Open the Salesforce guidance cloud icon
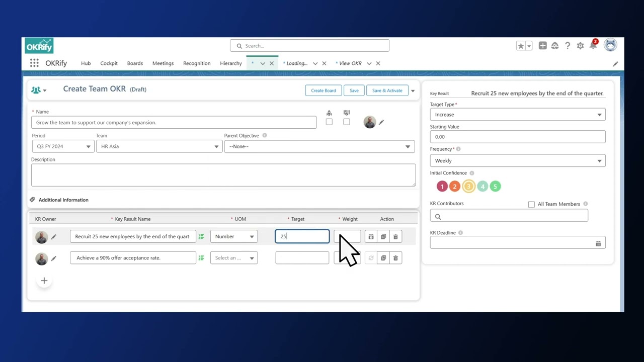Screen dimensions: 644x362 (555, 46)
